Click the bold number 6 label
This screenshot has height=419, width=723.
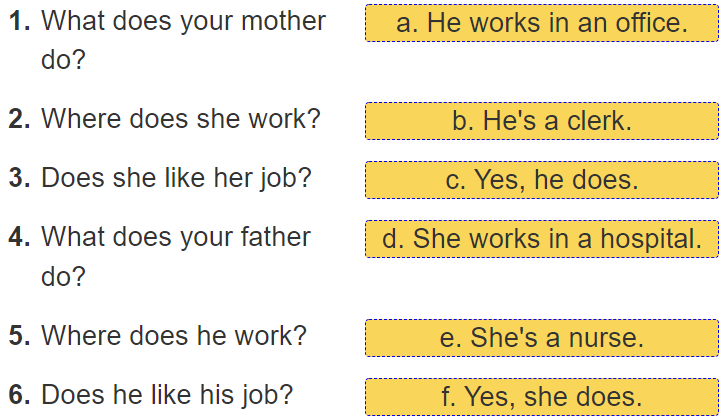18,394
